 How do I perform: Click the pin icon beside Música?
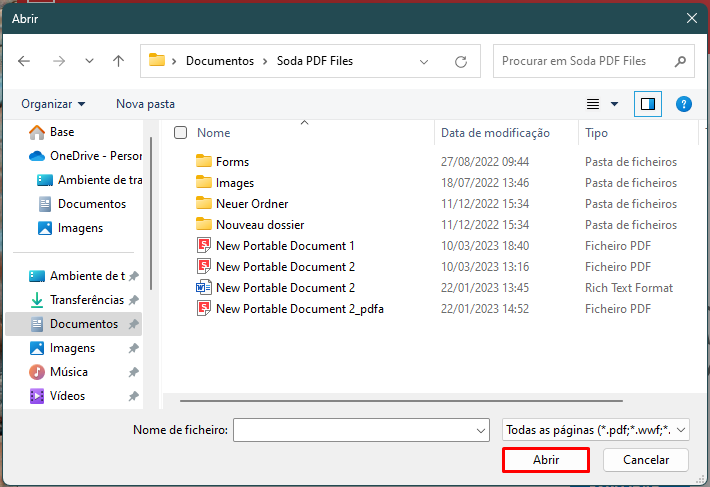pos(134,372)
